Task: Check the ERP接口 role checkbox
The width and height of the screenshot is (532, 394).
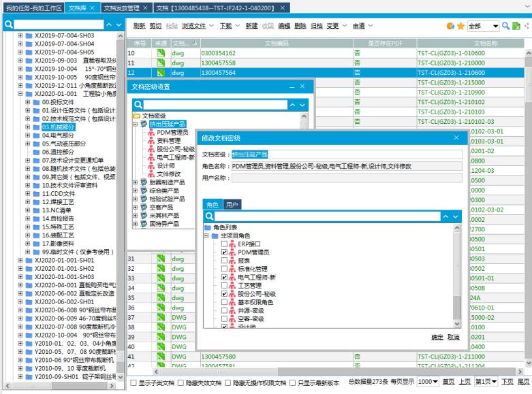Action: (x=224, y=244)
